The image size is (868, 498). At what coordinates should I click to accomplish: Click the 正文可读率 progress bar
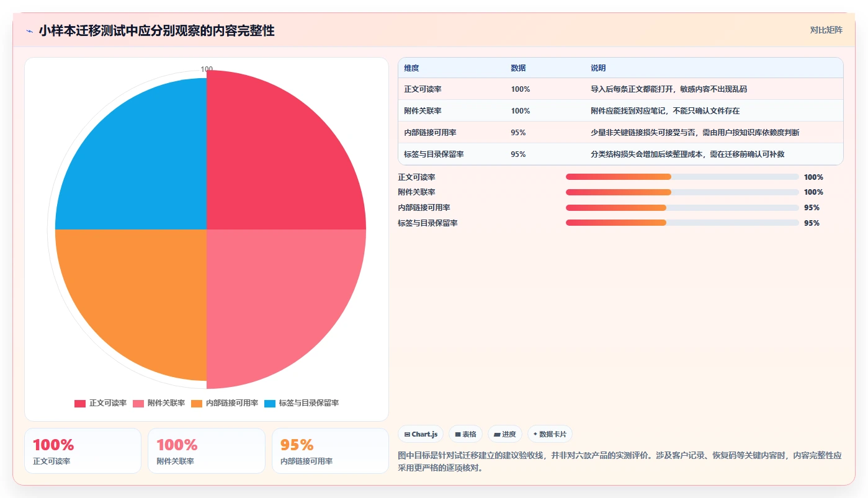point(682,177)
